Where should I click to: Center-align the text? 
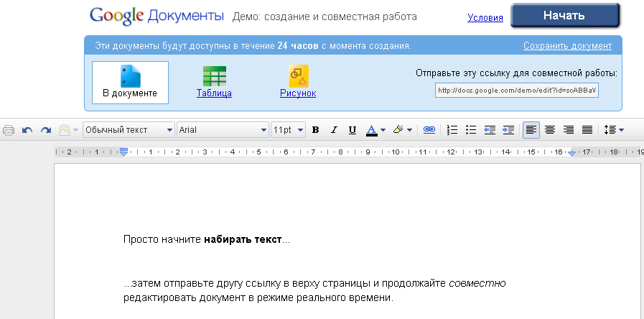point(550,130)
